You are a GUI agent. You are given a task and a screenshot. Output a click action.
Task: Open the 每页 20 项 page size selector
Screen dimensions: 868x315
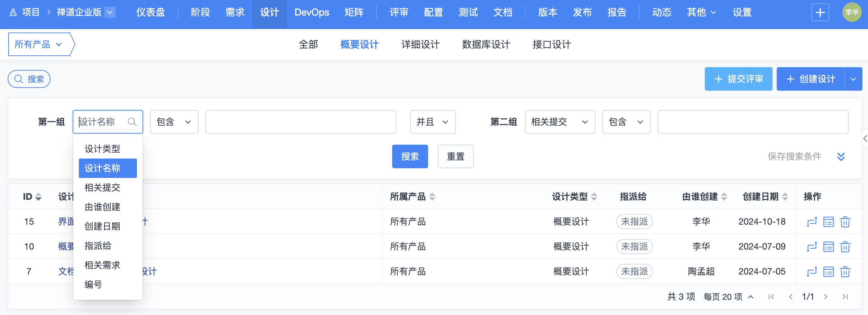pos(728,297)
